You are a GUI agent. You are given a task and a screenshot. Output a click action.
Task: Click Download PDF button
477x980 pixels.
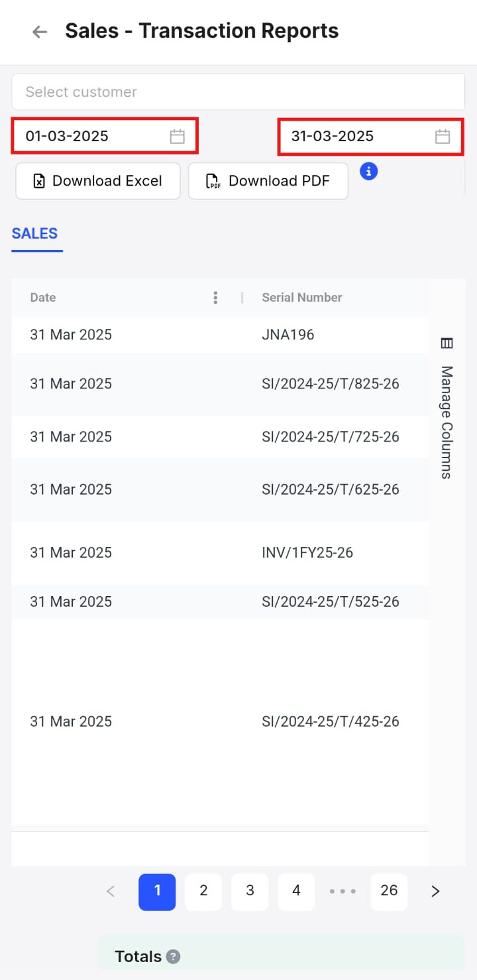268,181
